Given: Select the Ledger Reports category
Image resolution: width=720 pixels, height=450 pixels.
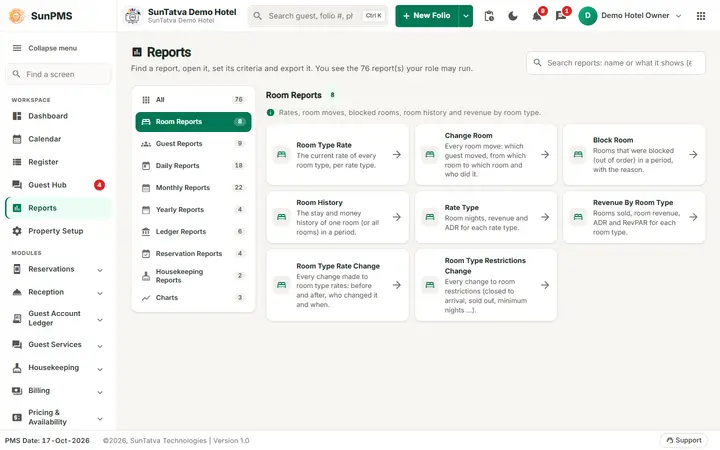Looking at the screenshot, I should [x=193, y=231].
